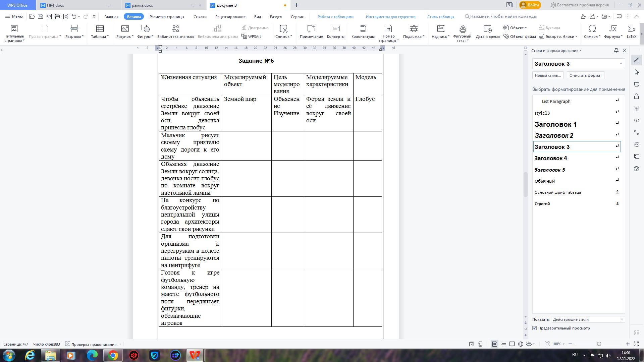The height and width of the screenshot is (362, 644).
Task: Open the Рецензирование ribbon tab
Action: [230, 16]
